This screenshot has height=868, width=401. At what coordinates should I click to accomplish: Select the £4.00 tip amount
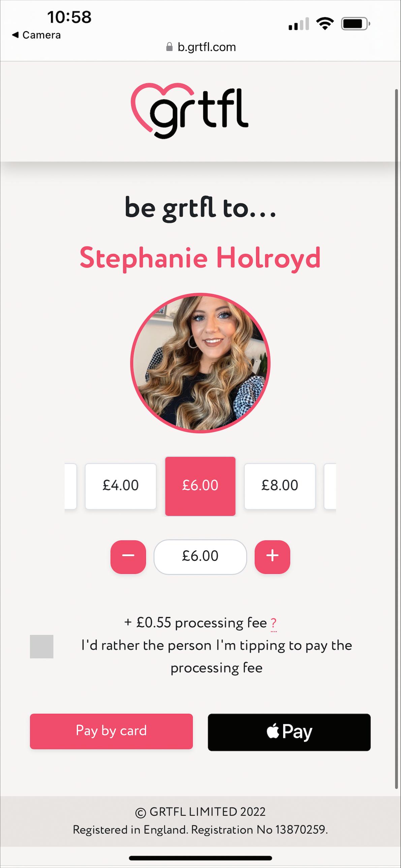pyautogui.click(x=121, y=486)
